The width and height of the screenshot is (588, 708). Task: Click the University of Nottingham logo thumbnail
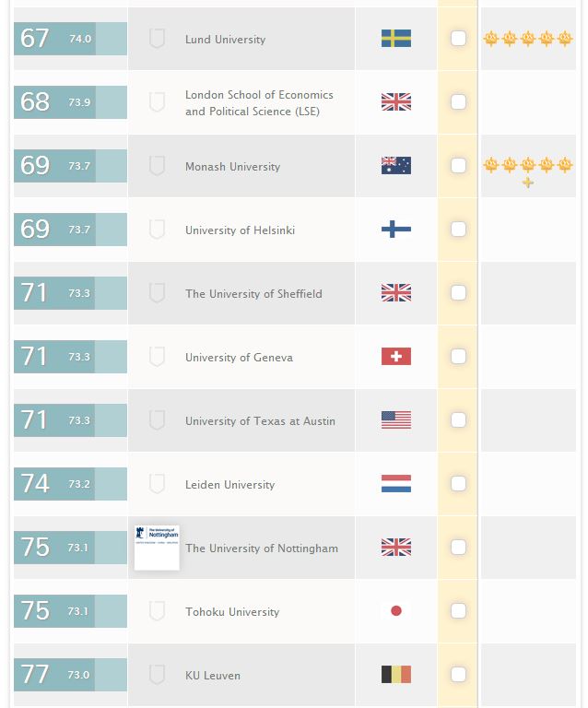tap(157, 547)
